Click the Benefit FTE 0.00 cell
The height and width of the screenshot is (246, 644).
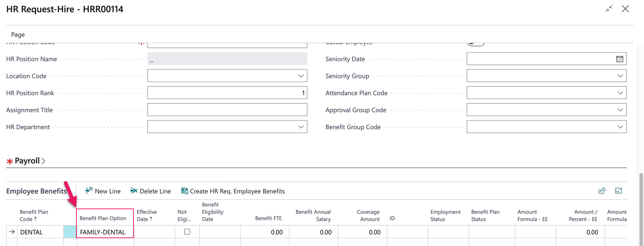(265, 232)
